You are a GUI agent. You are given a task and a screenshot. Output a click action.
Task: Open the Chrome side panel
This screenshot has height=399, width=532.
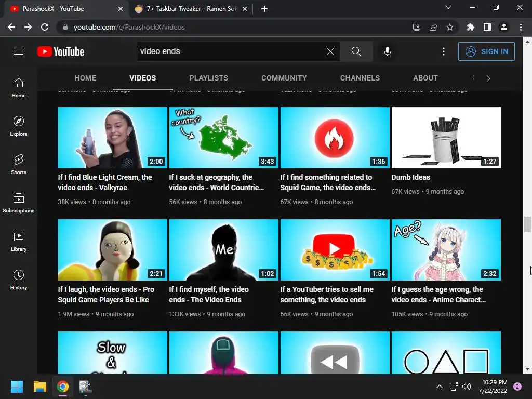tap(487, 27)
